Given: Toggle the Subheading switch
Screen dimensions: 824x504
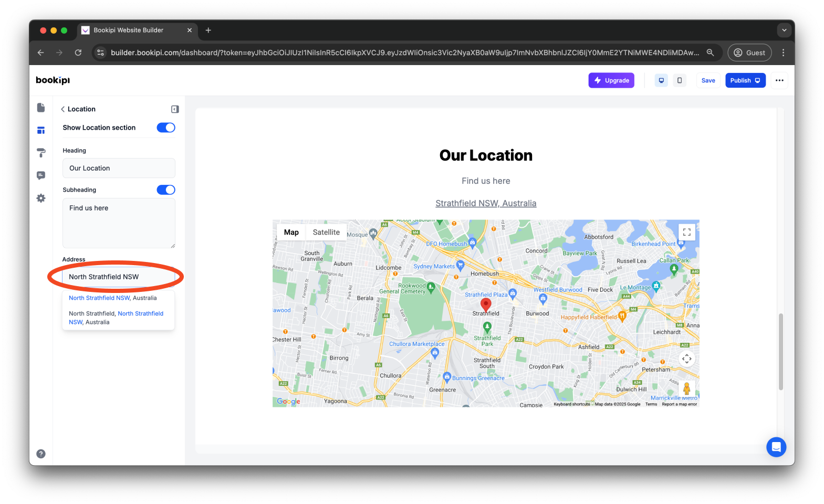Looking at the screenshot, I should coord(166,190).
